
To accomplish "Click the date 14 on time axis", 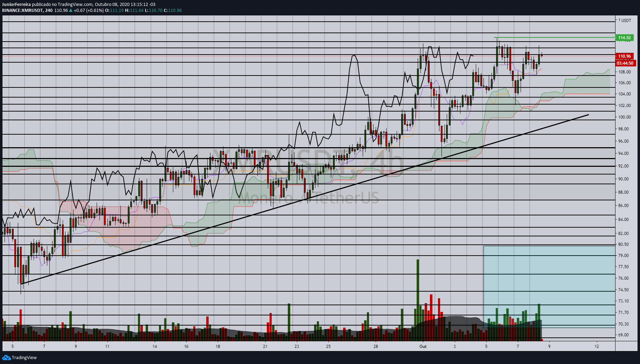I will tap(155, 347).
